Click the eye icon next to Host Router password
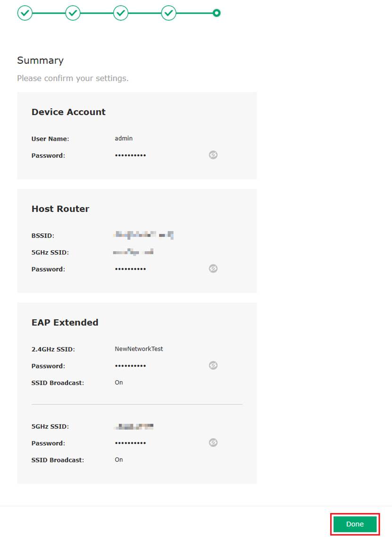 [x=213, y=268]
